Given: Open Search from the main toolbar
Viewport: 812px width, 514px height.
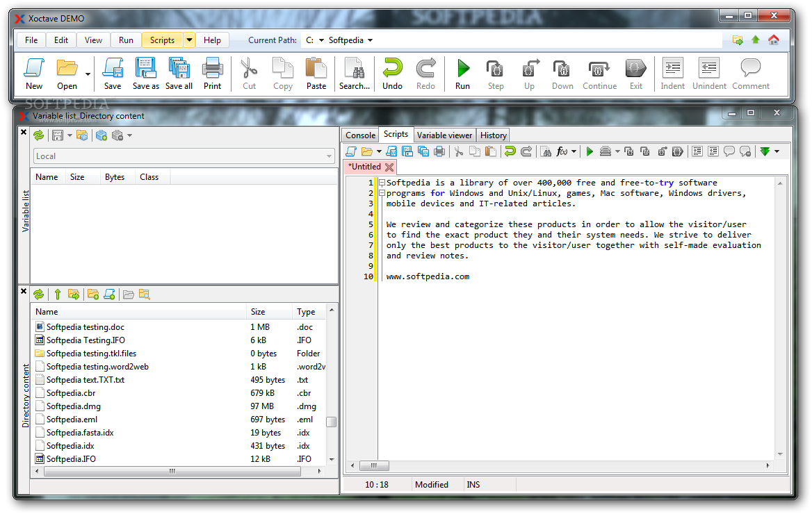Looking at the screenshot, I should [x=355, y=68].
